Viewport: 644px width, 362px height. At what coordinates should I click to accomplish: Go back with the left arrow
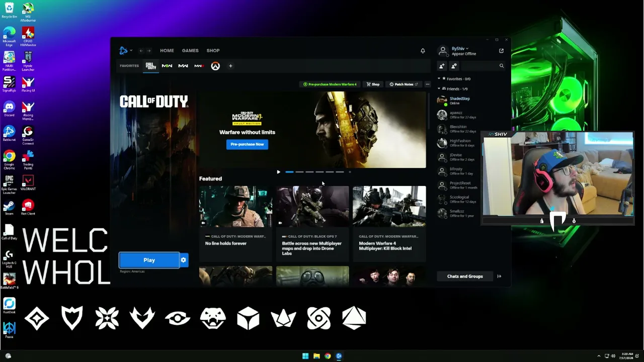[x=141, y=50]
